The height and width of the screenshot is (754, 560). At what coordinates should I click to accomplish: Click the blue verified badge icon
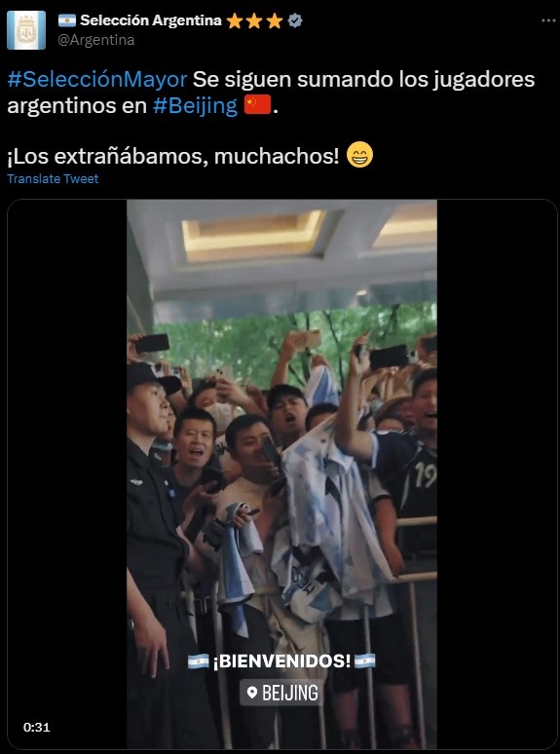295,20
